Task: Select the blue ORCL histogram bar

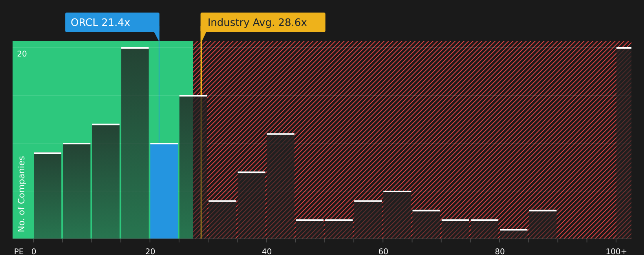Action: point(164,191)
